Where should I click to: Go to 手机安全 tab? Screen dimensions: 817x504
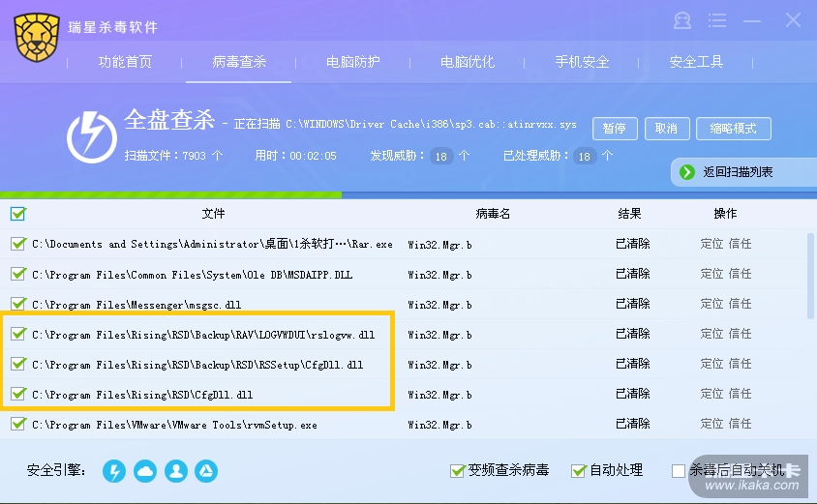pyautogui.click(x=582, y=62)
